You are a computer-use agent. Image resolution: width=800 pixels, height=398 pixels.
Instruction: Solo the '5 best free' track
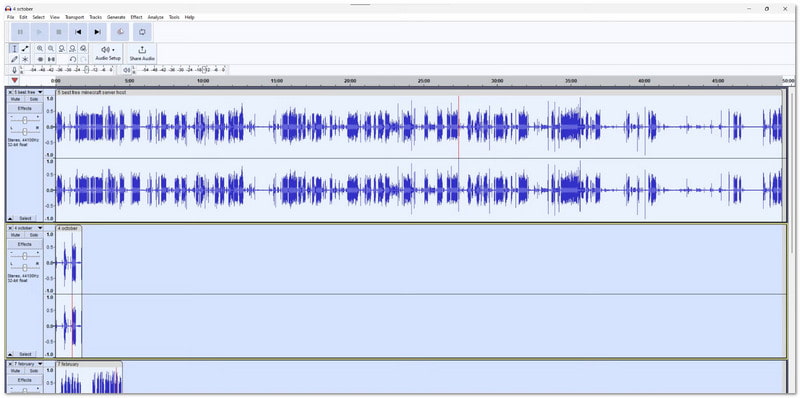[x=34, y=99]
